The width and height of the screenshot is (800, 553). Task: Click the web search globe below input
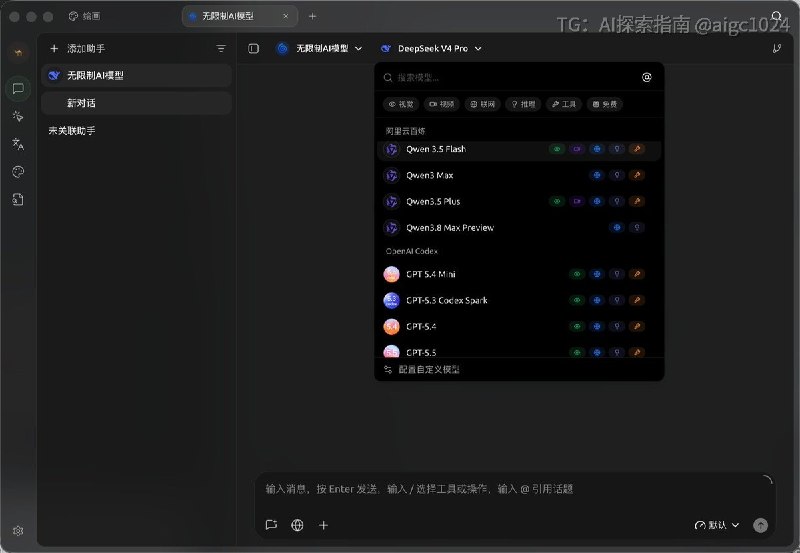point(297,524)
